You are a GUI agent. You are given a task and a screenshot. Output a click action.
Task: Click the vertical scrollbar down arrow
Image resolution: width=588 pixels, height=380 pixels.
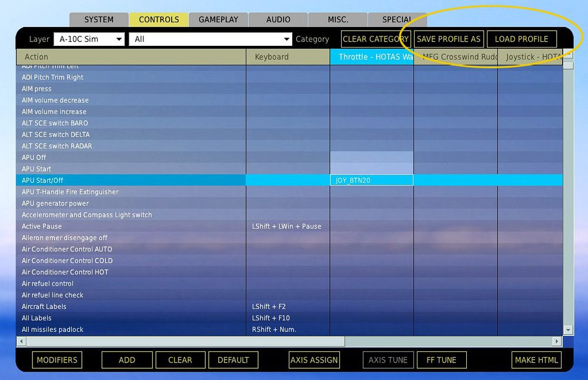[x=568, y=330]
